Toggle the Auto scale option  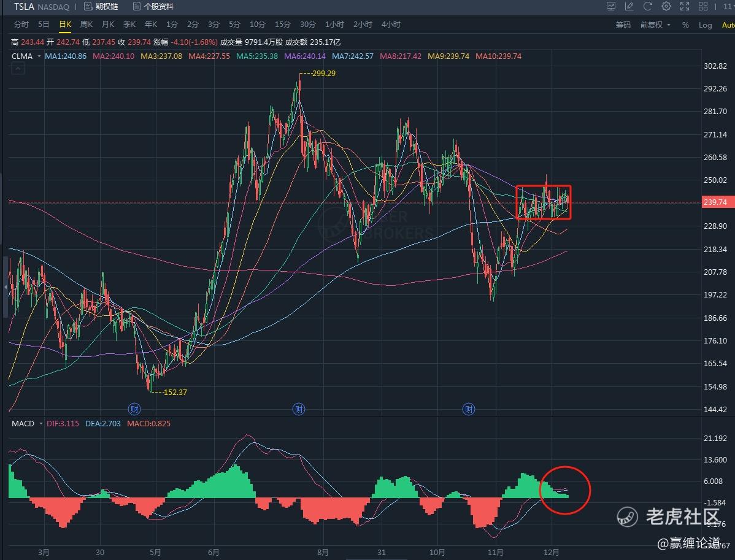[728, 25]
